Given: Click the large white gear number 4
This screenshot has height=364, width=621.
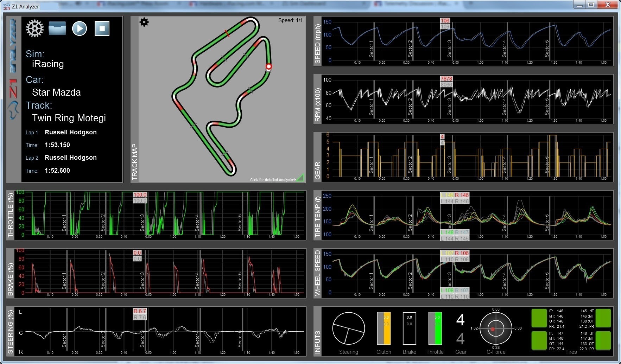Looking at the screenshot, I should [461, 320].
